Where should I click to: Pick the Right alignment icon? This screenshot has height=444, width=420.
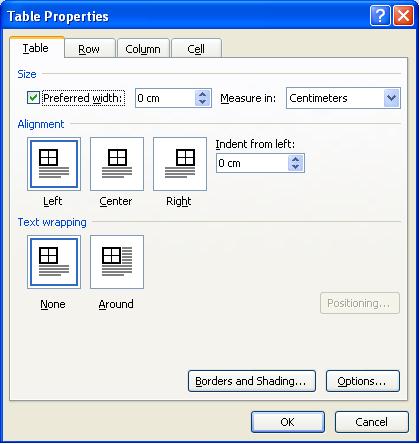pyautogui.click(x=180, y=164)
